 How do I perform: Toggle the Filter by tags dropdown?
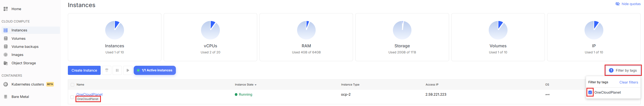[x=623, y=70]
